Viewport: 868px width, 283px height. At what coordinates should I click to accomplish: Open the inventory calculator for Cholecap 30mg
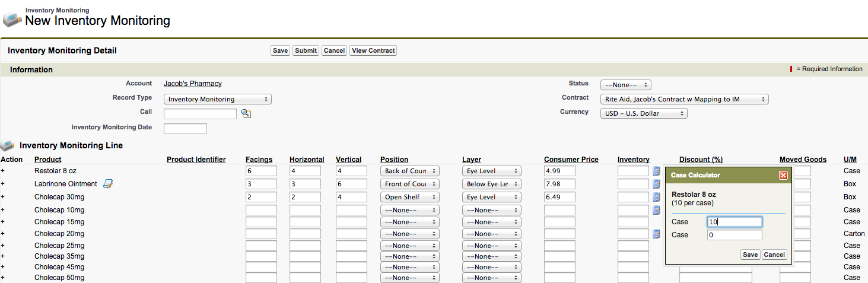pos(656,197)
